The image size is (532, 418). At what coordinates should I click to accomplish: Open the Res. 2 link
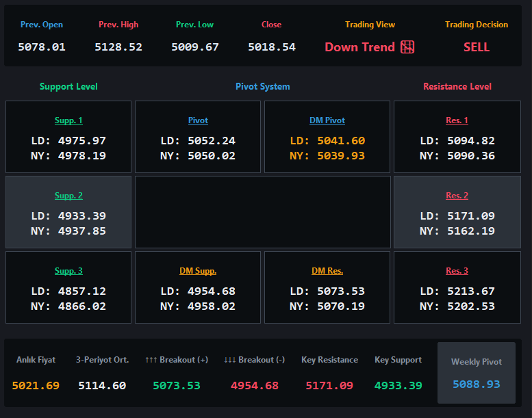tap(457, 196)
